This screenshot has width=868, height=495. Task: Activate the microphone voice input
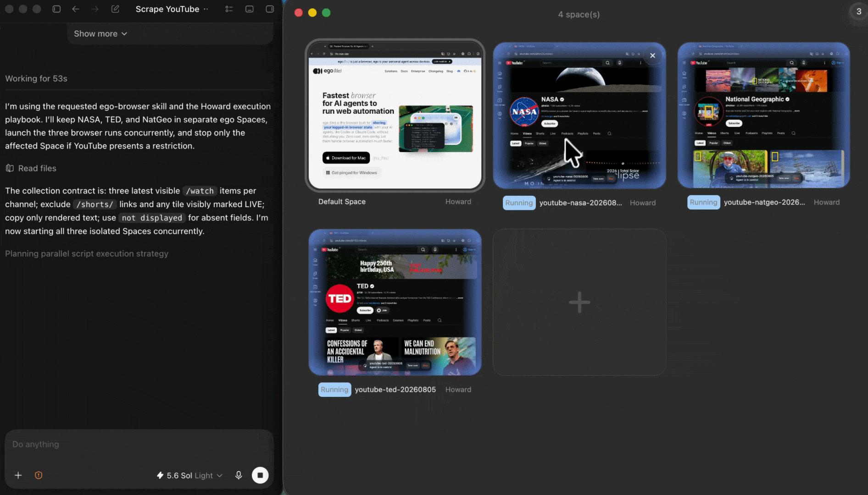[x=239, y=475]
